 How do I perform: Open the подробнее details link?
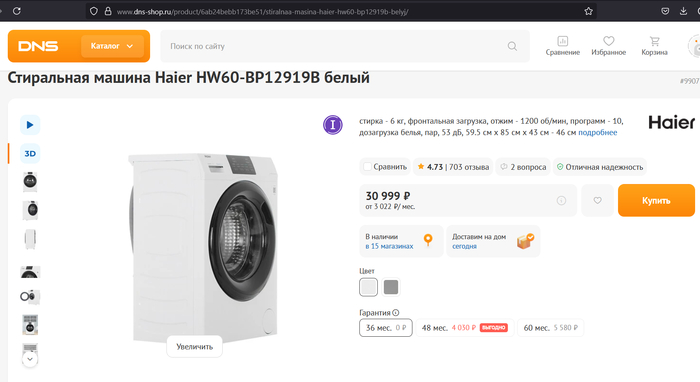tap(597, 133)
